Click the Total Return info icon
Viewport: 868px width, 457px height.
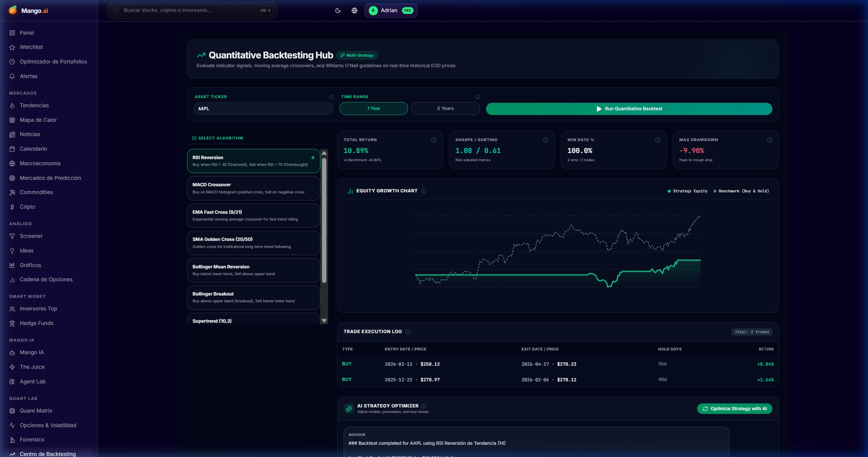click(433, 140)
